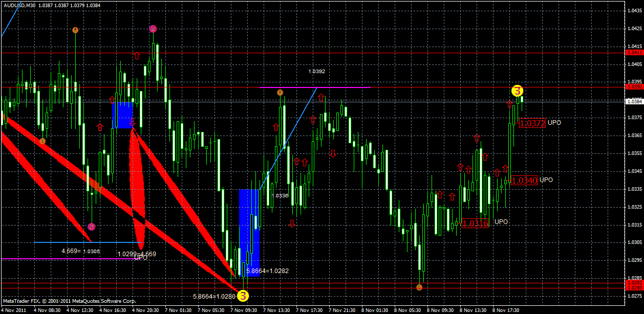The image size is (644, 314).
Task: Click the red 1.0392 price tag on the axis
Action: [634, 87]
